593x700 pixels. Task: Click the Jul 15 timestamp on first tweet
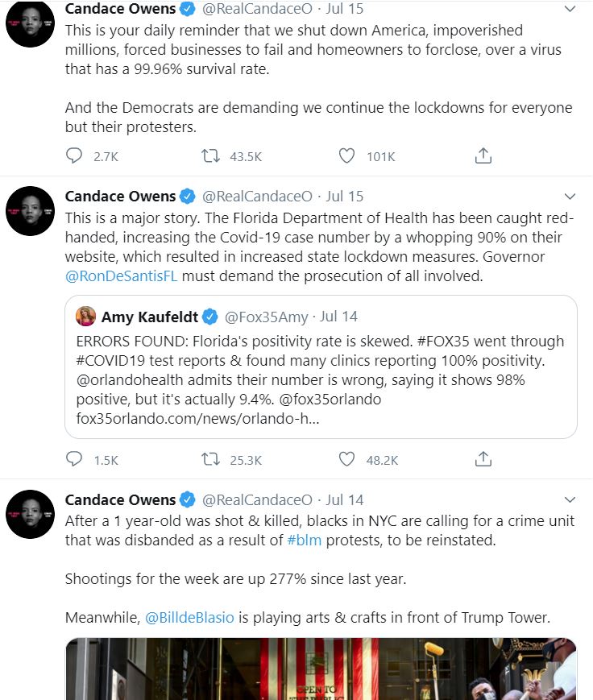click(345, 10)
